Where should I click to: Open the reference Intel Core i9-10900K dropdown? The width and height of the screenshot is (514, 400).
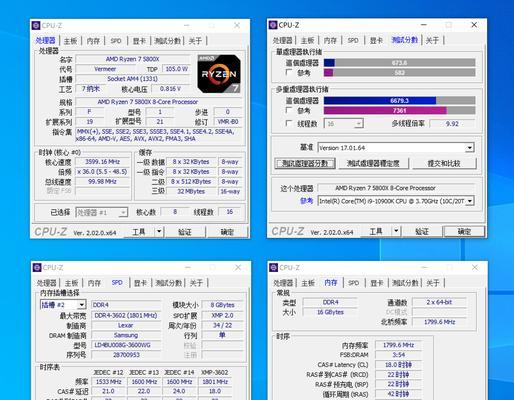(396, 201)
